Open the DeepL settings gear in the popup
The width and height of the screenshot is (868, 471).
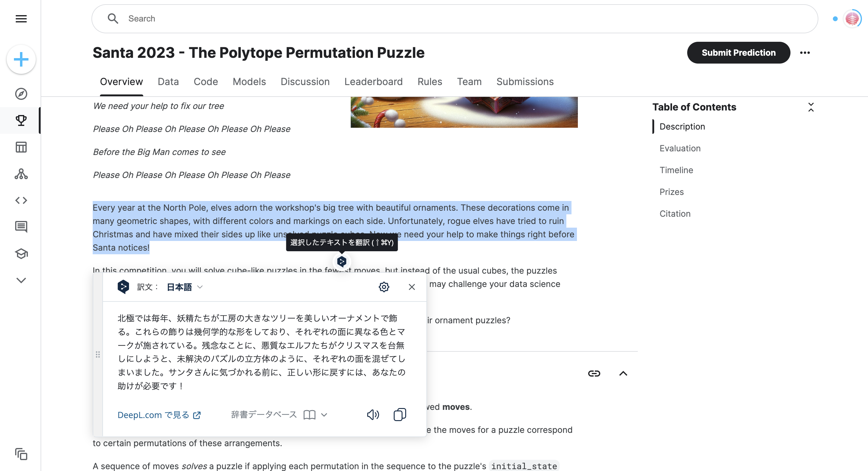(x=384, y=287)
